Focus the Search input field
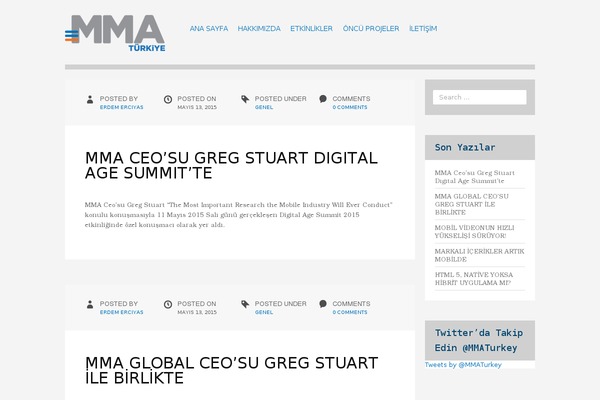 pyautogui.click(x=479, y=97)
